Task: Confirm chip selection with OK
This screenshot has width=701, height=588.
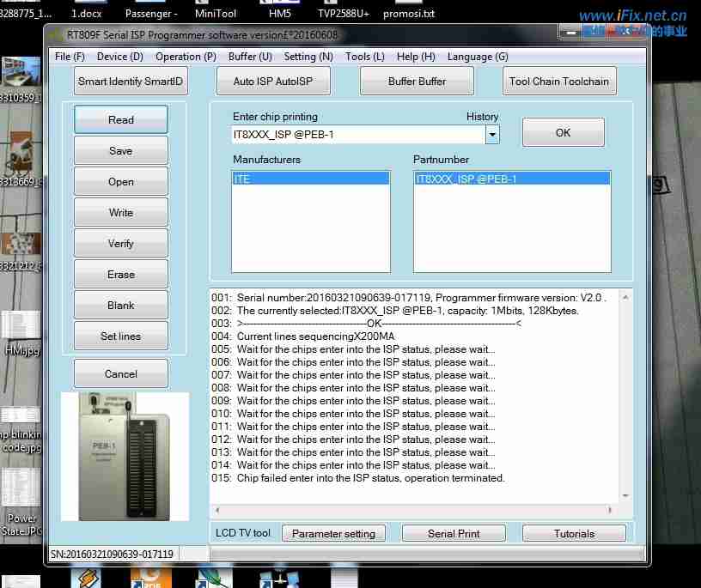Action: [563, 133]
